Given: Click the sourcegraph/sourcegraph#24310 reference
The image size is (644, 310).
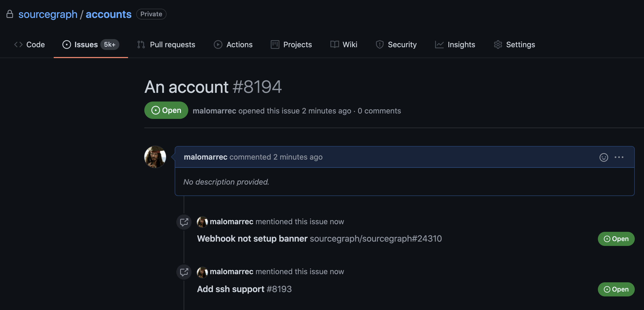Looking at the screenshot, I should click(x=376, y=239).
